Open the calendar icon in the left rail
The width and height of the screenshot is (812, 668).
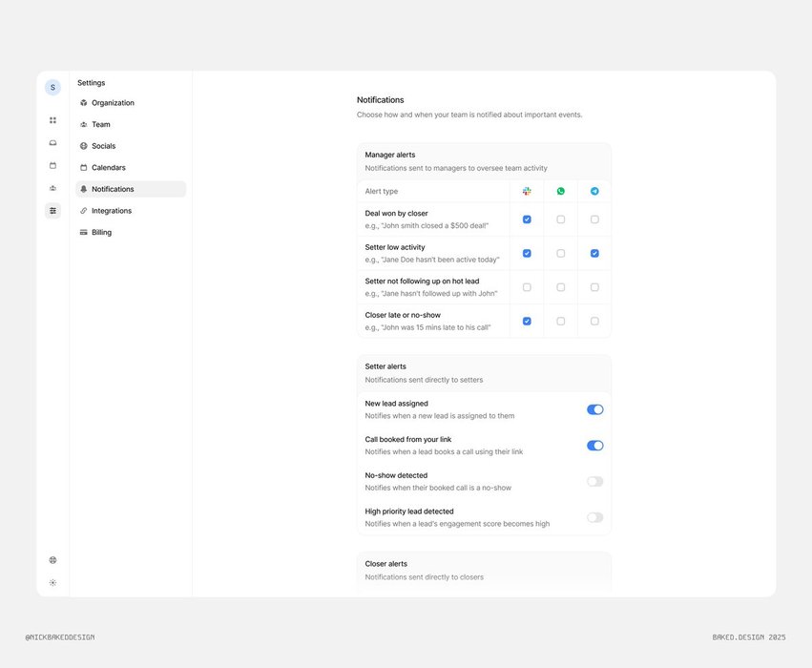[x=52, y=166]
